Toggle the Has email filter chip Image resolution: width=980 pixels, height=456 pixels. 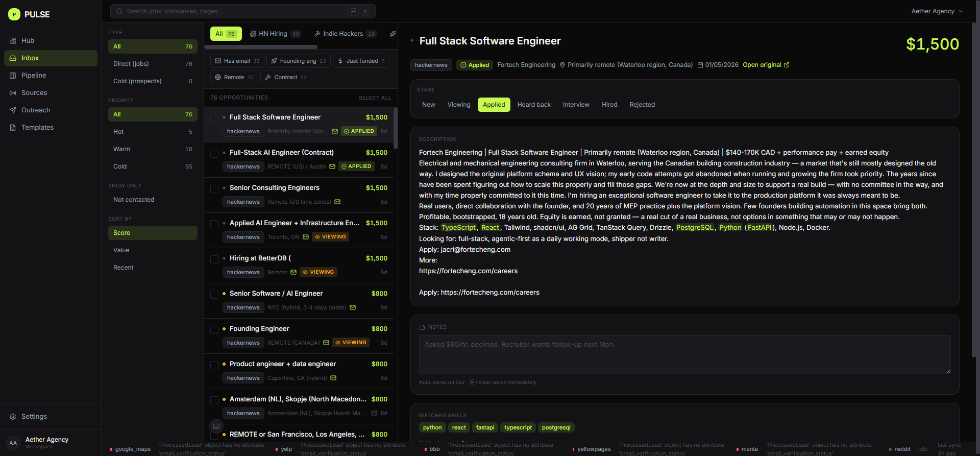coord(237,61)
